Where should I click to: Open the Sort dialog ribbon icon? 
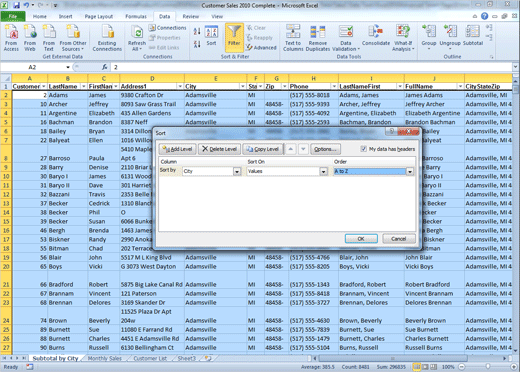coord(211,36)
